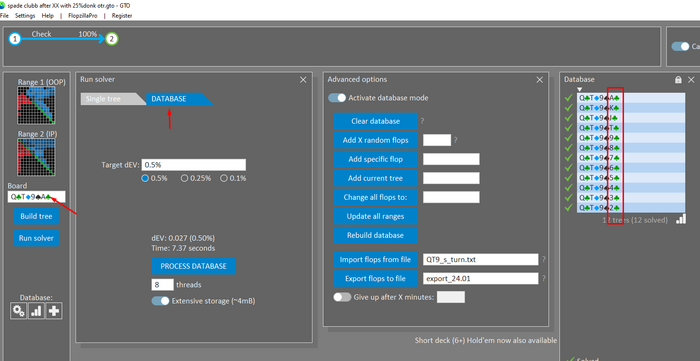Select the Q♣T♦9♠K♣ database row
Screen dimensions: 700x361
click(631, 108)
